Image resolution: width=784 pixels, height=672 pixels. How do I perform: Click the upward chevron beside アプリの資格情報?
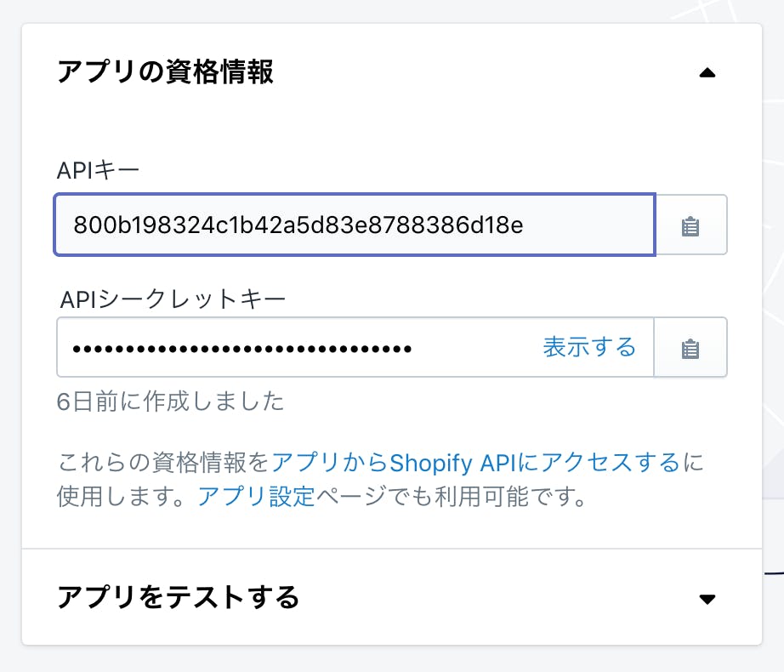click(x=708, y=73)
